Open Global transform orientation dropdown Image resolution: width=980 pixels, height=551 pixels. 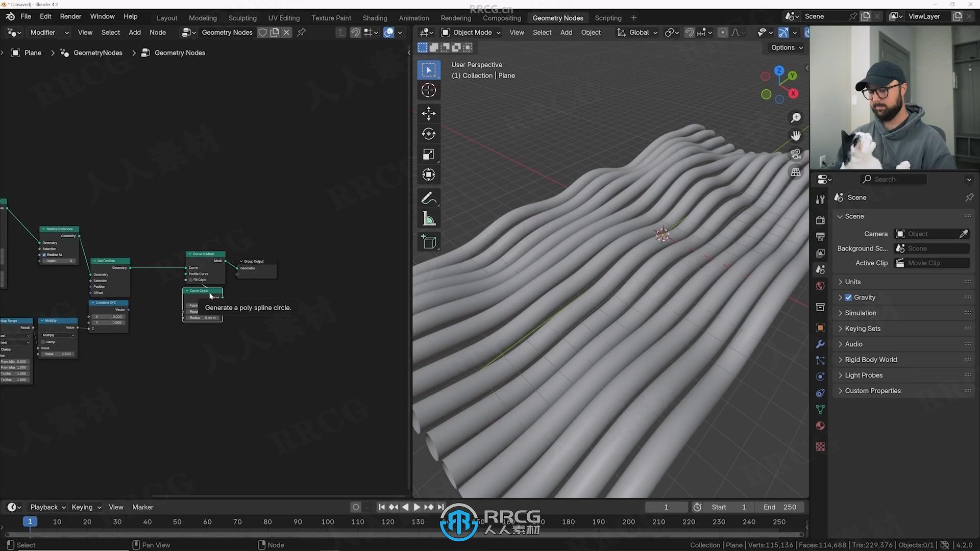637,32
